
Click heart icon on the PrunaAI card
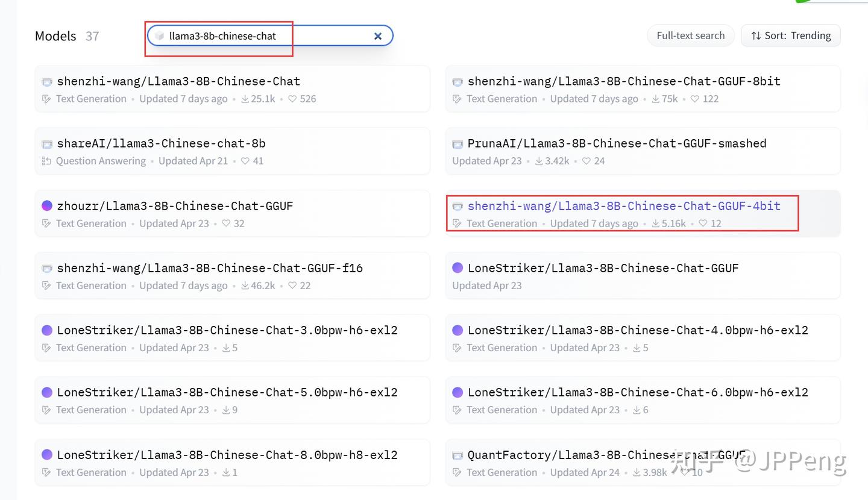(586, 161)
